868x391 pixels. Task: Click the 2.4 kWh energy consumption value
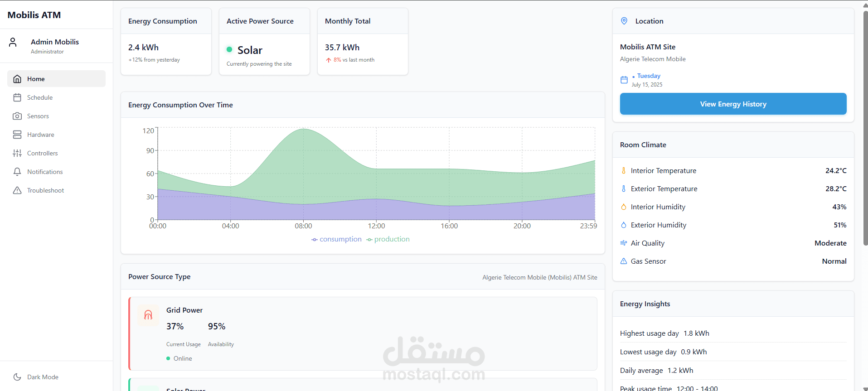coord(143,47)
